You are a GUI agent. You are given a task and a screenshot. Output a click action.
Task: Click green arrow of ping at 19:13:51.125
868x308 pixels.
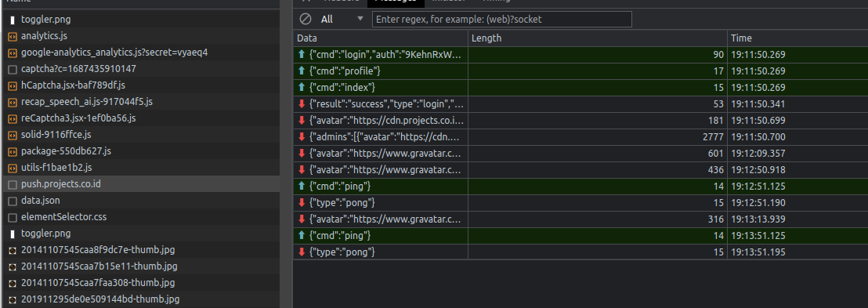tap(302, 235)
